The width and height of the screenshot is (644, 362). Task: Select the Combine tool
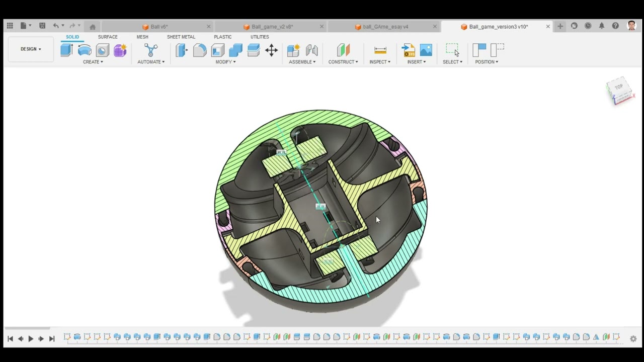point(235,50)
